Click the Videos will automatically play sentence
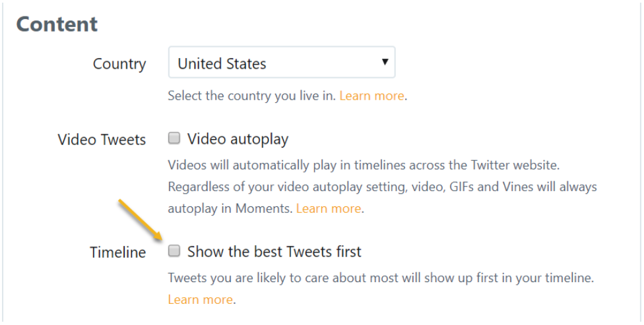Image resolution: width=644 pixels, height=325 pixels. click(364, 165)
